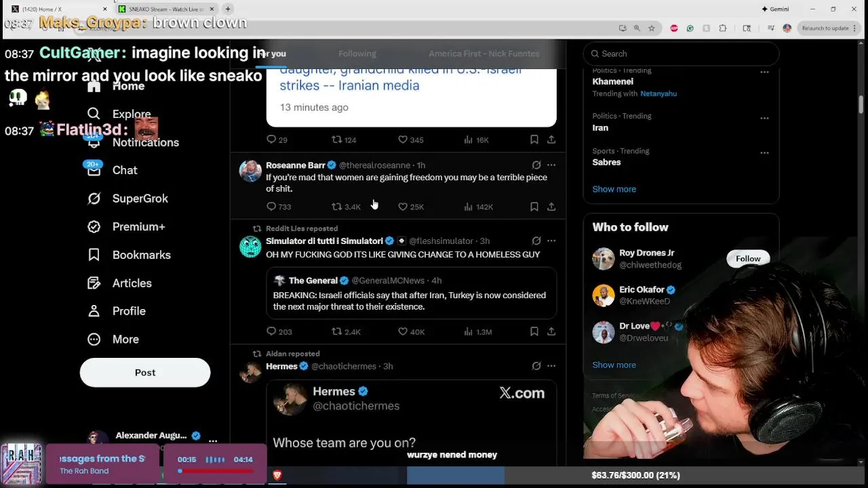The width and height of the screenshot is (868, 488).
Task: Open the Gemini button in Chrome
Action: [774, 9]
